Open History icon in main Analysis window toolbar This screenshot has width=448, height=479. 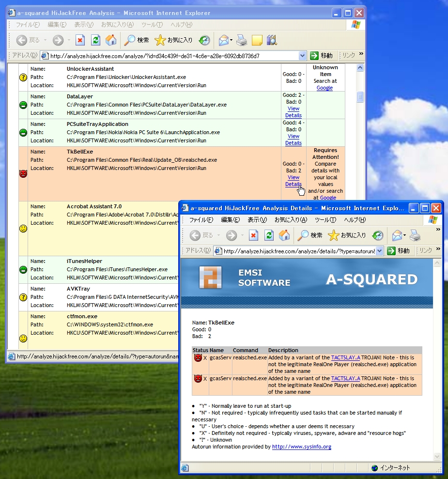click(204, 40)
